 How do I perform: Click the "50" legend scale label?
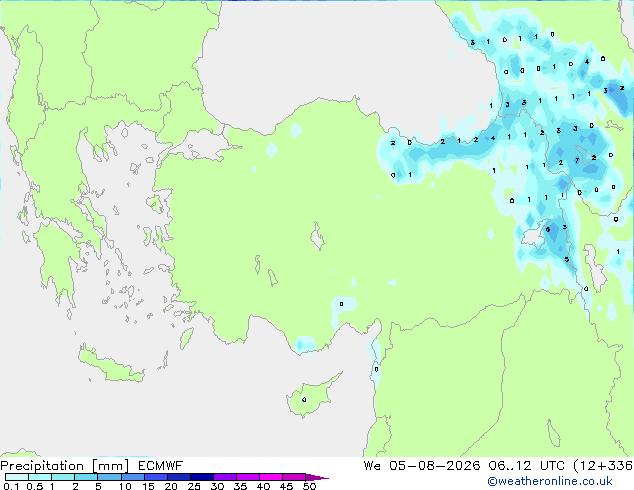tap(309, 486)
